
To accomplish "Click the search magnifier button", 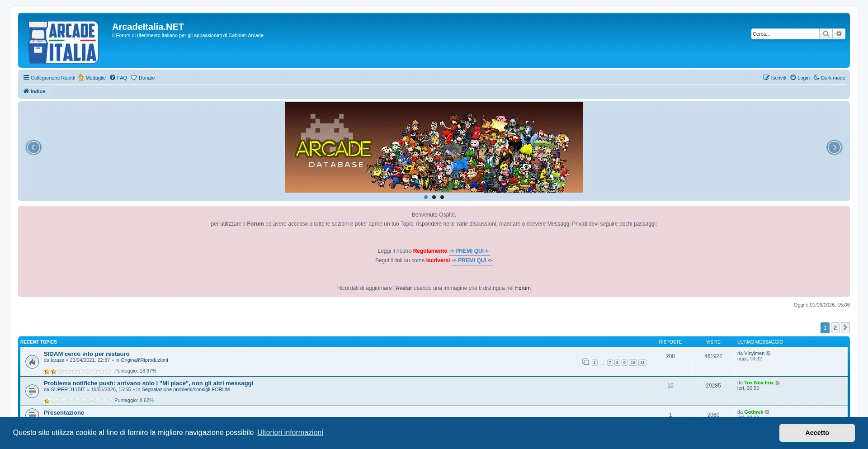I will (826, 34).
